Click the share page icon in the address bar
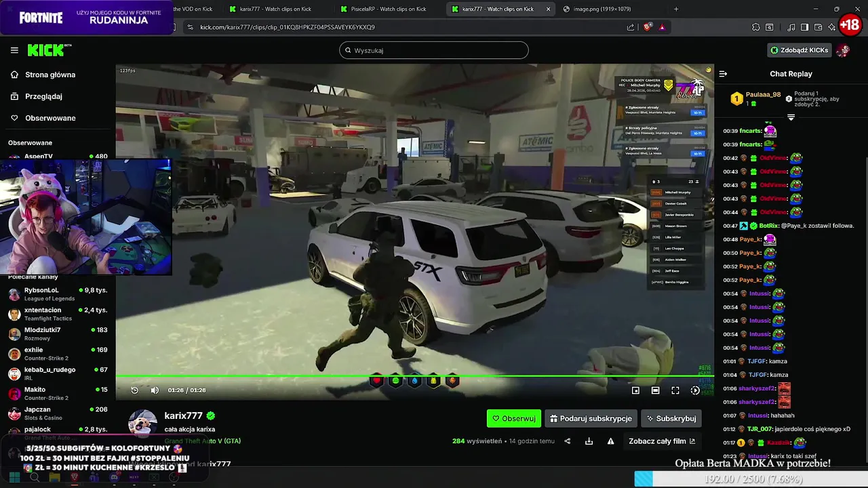 pyautogui.click(x=631, y=27)
